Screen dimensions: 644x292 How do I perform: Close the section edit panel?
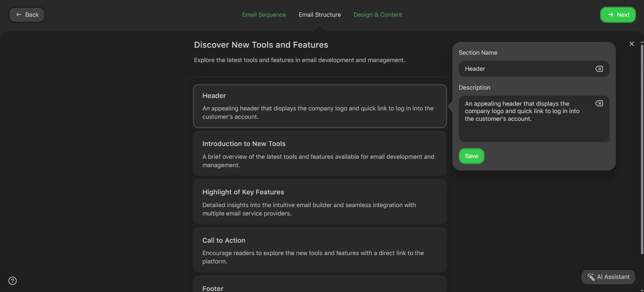[x=632, y=44]
